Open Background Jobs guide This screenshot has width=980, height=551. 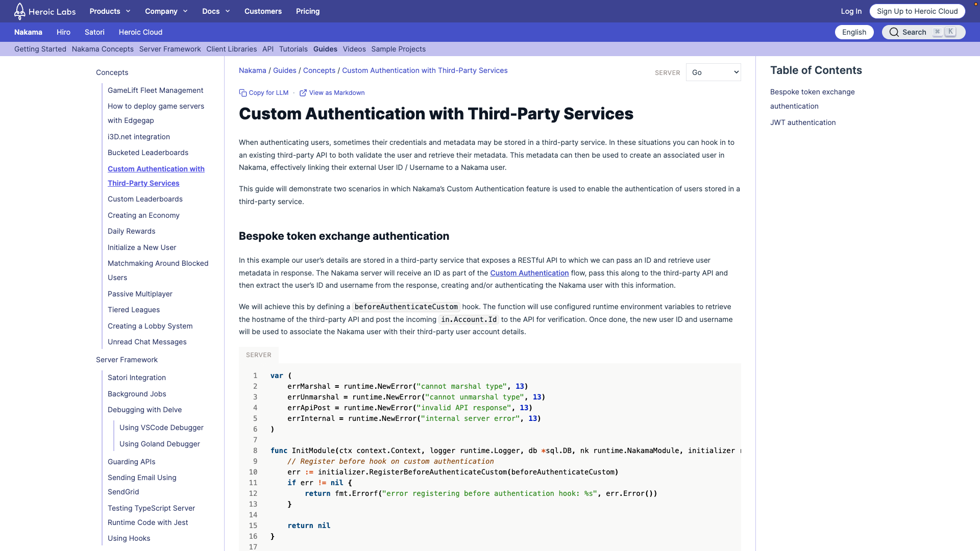(137, 394)
